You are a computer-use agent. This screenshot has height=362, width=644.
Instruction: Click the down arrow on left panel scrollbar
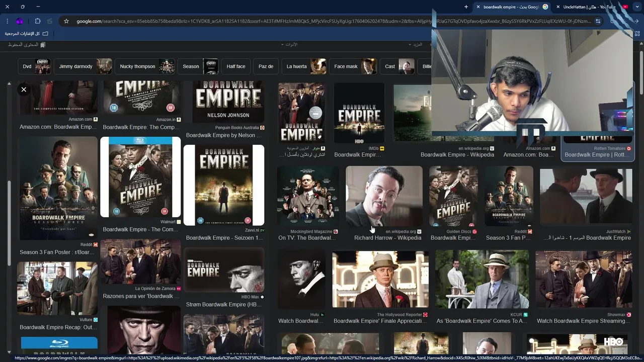9,353
